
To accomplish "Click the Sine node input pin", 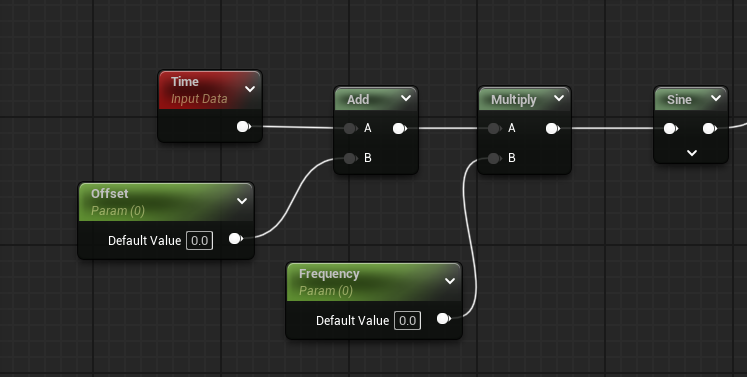I will click(671, 128).
